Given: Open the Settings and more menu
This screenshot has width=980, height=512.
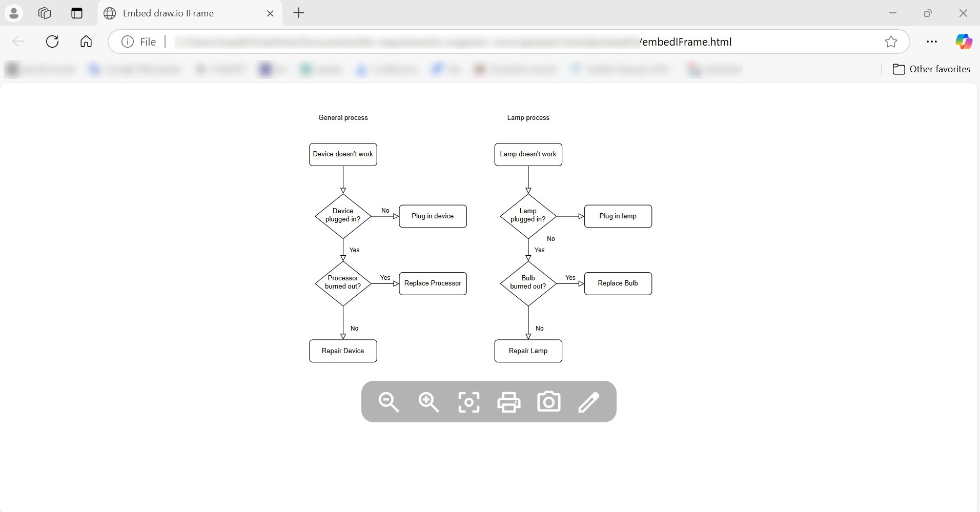Looking at the screenshot, I should [932, 42].
